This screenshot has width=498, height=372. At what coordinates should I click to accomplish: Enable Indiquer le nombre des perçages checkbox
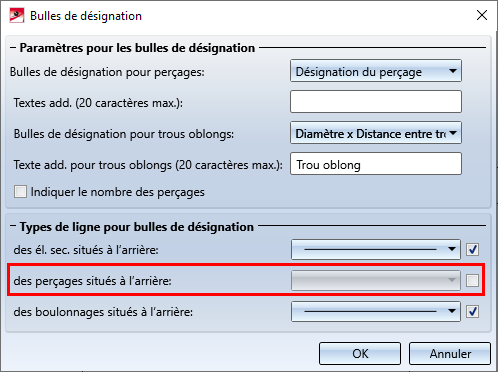pos(20,192)
